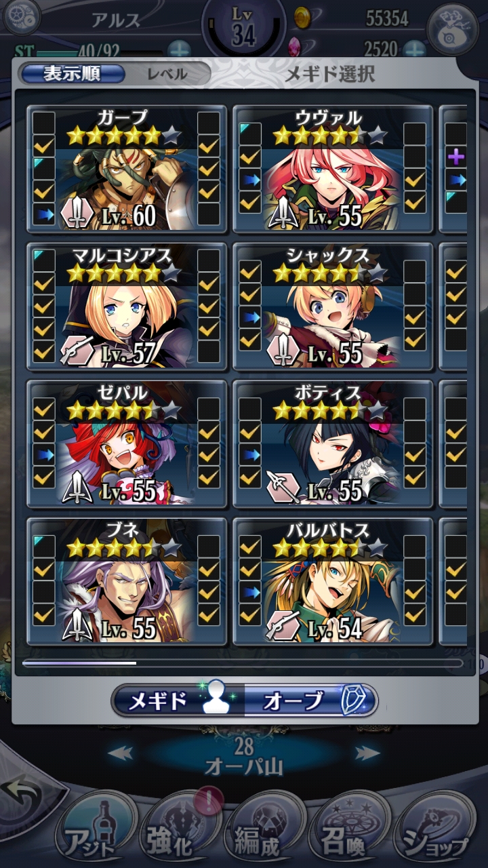Click the 表示順 display order button
The image size is (488, 868).
tap(73, 74)
